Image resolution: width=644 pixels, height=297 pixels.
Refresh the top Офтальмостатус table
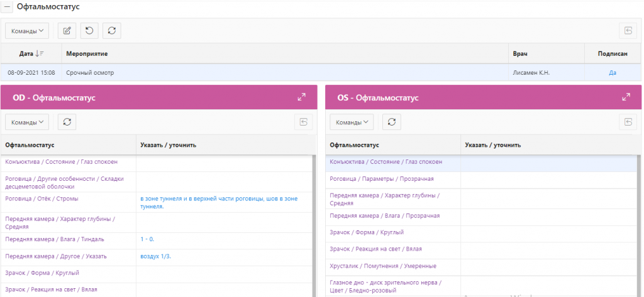[x=112, y=30]
